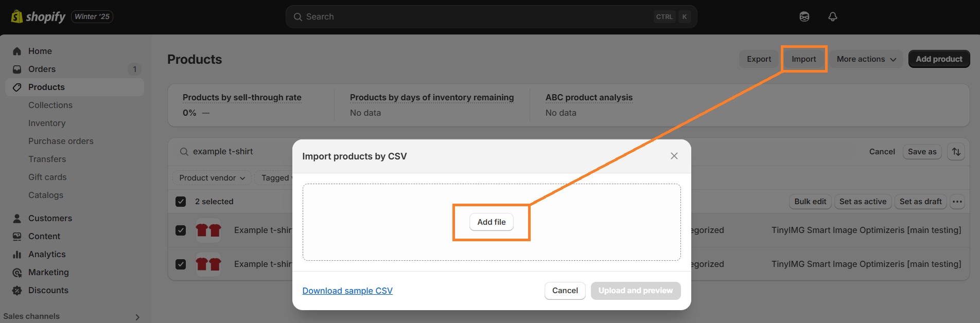Viewport: 980px width, 323px height.
Task: Select the Analytics chart icon
Action: (17, 254)
